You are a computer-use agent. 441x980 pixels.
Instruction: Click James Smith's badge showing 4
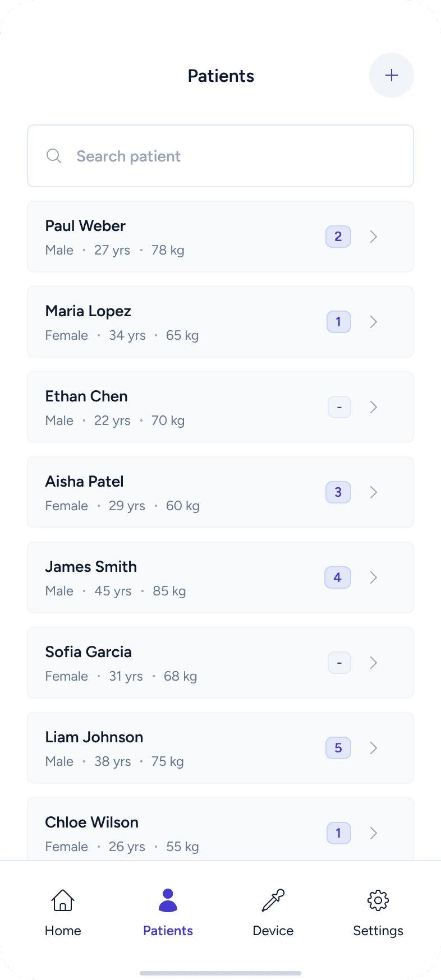point(338,577)
